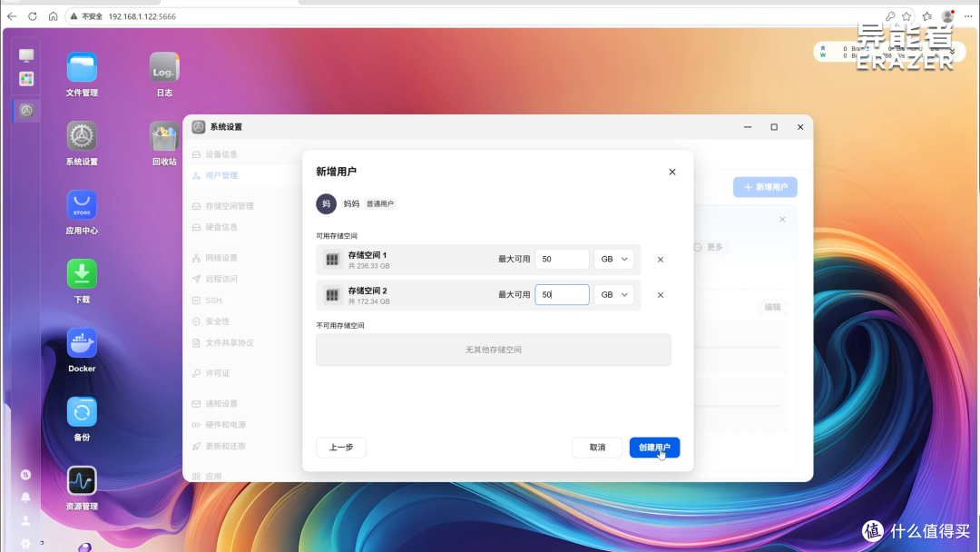
Task: Bookmark this page with the star icon
Action: (x=906, y=16)
